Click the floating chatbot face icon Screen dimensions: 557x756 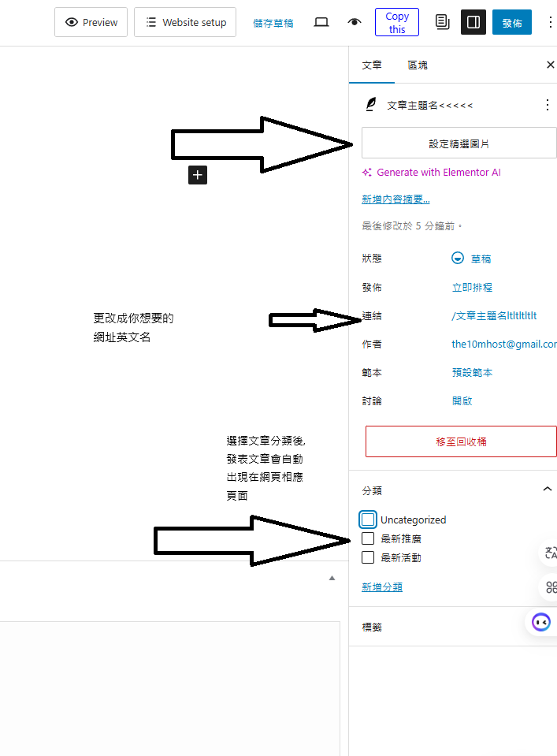coord(541,621)
